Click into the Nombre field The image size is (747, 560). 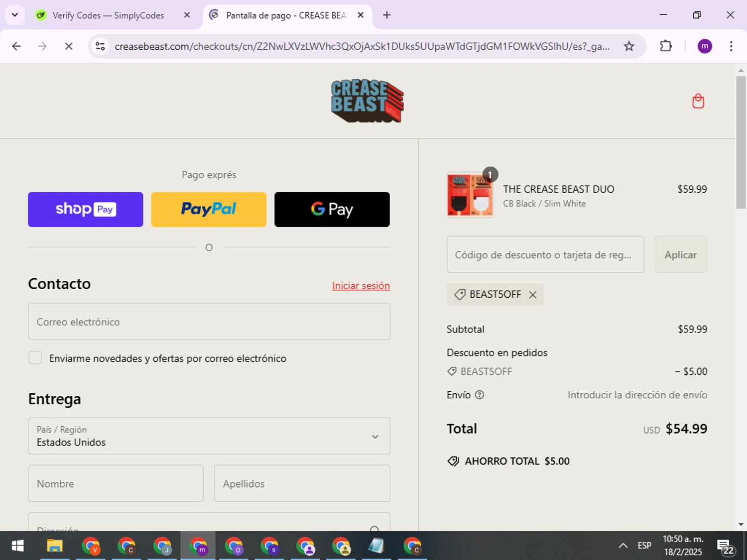tap(116, 483)
